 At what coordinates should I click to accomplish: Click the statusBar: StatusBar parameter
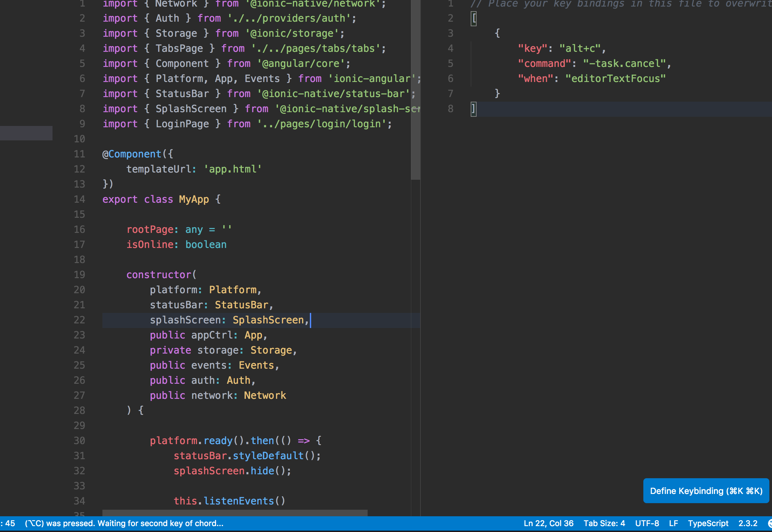211,305
